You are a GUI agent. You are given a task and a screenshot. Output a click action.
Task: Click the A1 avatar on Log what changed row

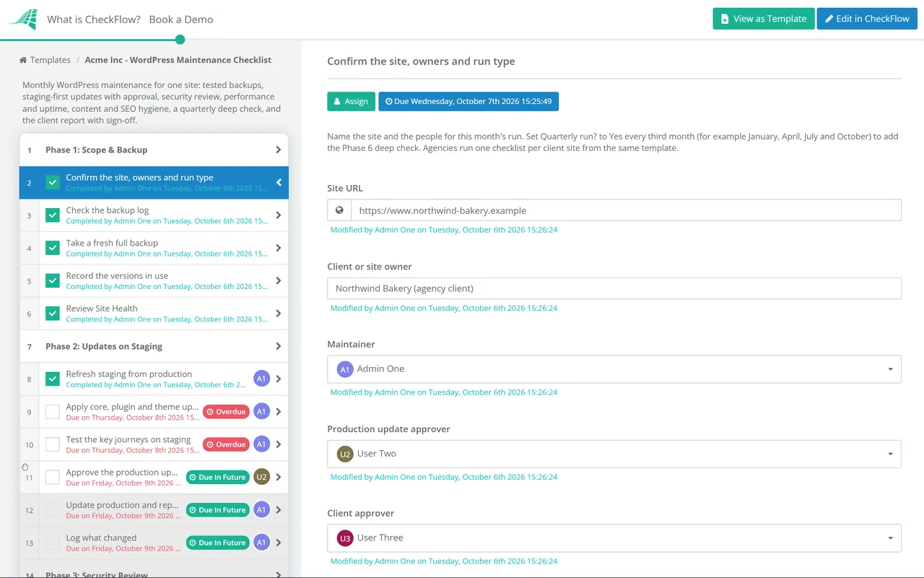(x=261, y=543)
